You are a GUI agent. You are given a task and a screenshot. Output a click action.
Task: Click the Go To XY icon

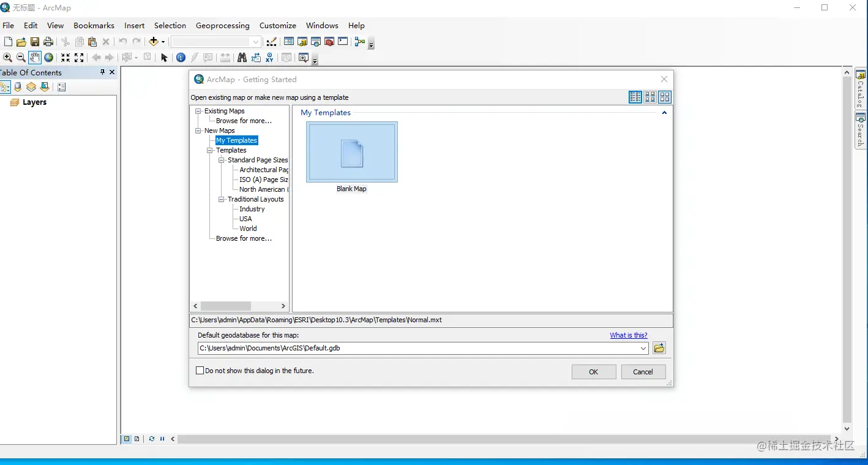pos(269,58)
